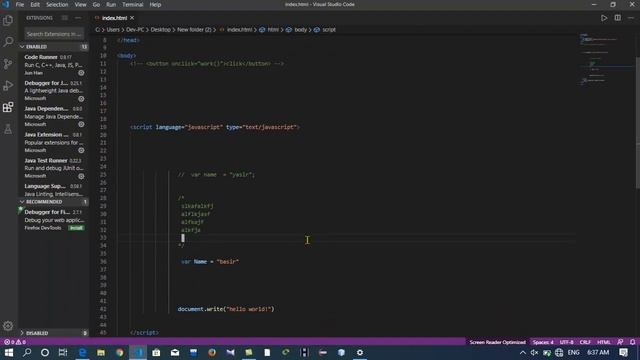Click New folder (2) breadcrumb
Viewport: 640px width, 360px height.
194,30
